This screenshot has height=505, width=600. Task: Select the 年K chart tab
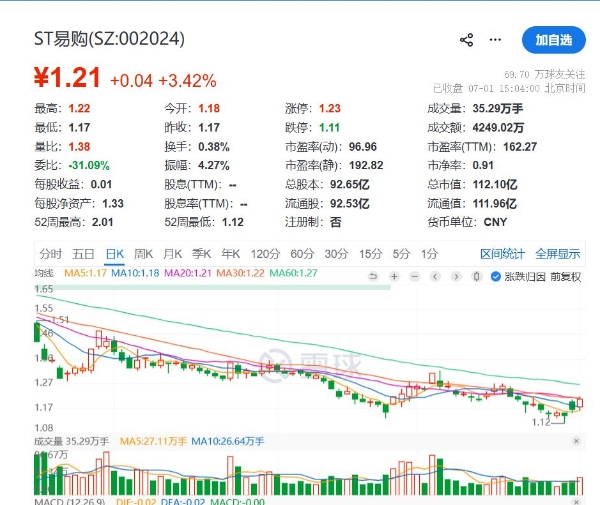tap(231, 254)
